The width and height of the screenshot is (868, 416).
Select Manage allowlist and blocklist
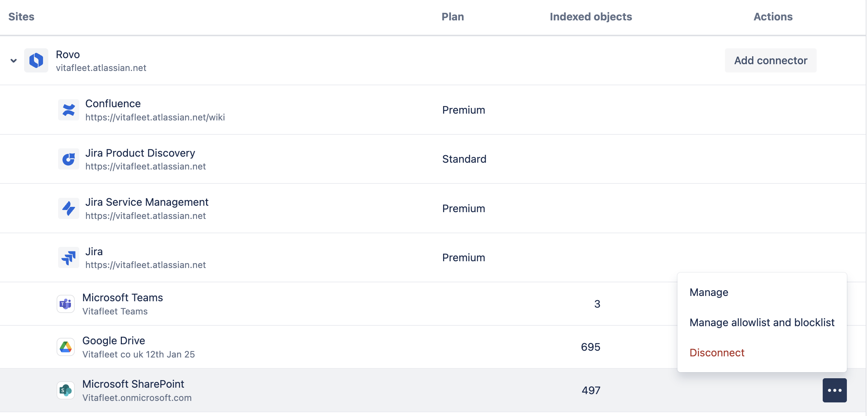762,322
